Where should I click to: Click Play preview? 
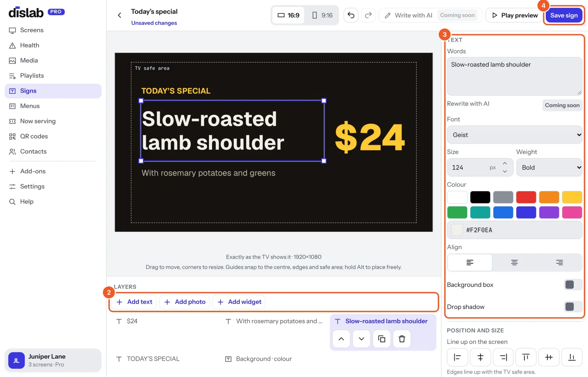click(x=514, y=15)
